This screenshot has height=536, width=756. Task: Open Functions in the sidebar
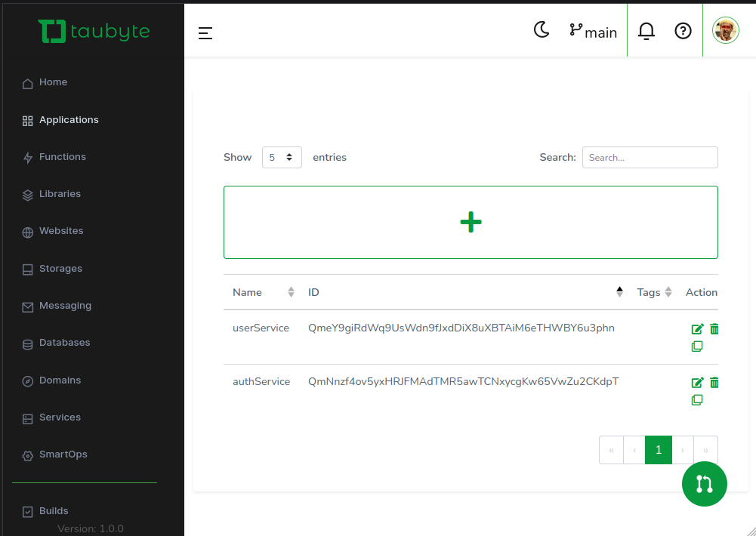tap(63, 157)
